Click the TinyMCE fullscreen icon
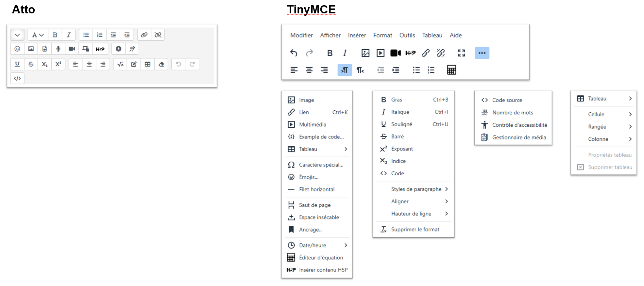644x286 pixels. [461, 53]
